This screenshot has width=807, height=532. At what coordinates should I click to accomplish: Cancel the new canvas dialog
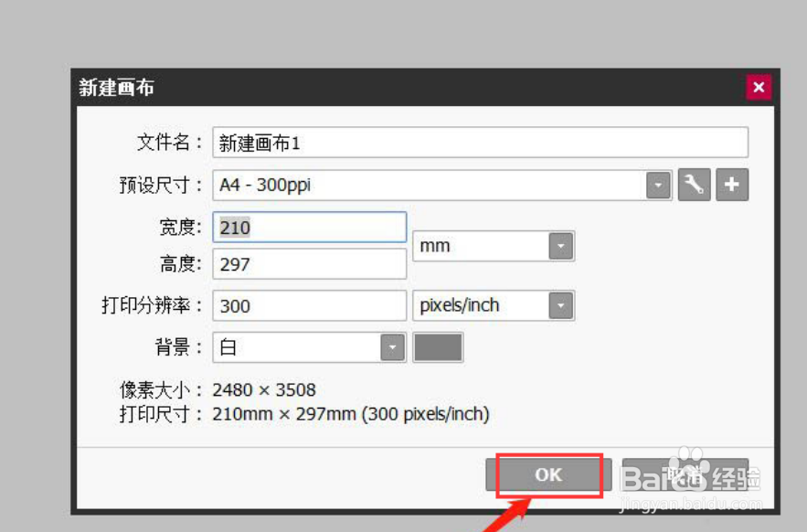point(685,474)
